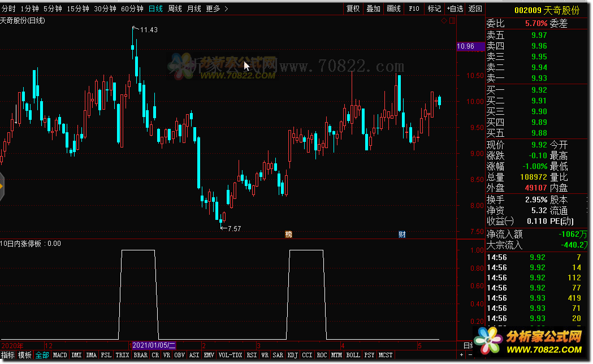Viewport: 593px width, 364px height.
Task: Click the 卖一 price 9.93
Action: pyautogui.click(x=539, y=78)
